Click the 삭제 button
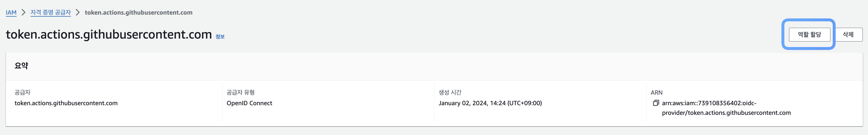 [848, 34]
